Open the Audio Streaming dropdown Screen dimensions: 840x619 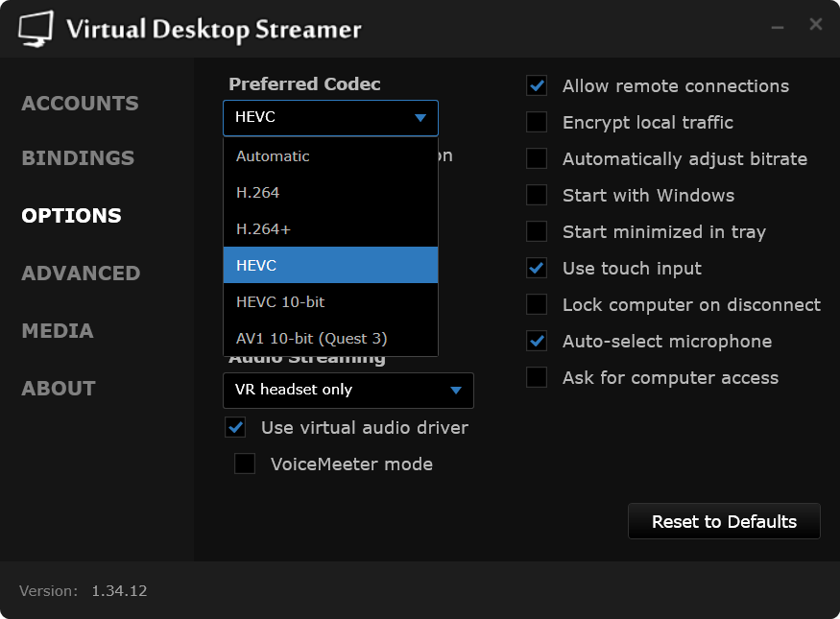[348, 391]
